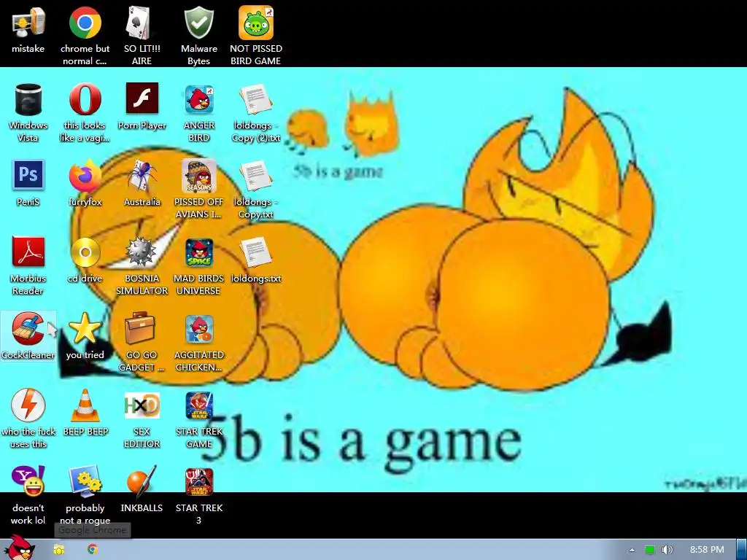Select the HxD hex editor icon
Screen dimensions: 747x560
point(142,405)
